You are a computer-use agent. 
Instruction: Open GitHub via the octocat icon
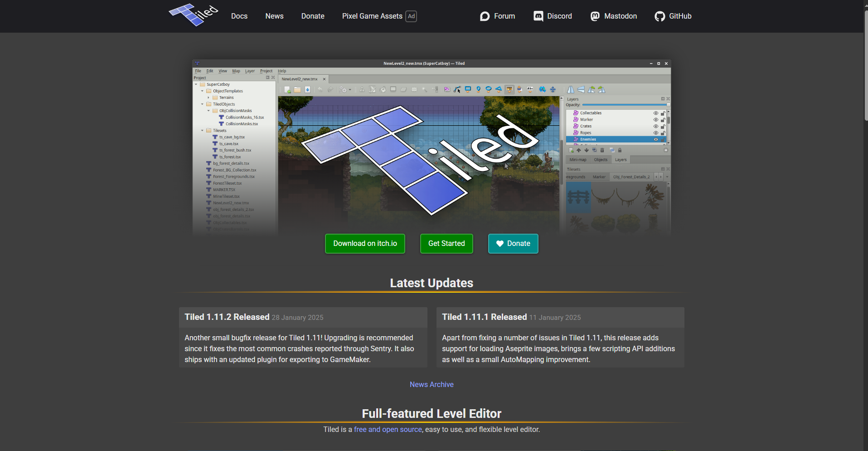pos(659,16)
